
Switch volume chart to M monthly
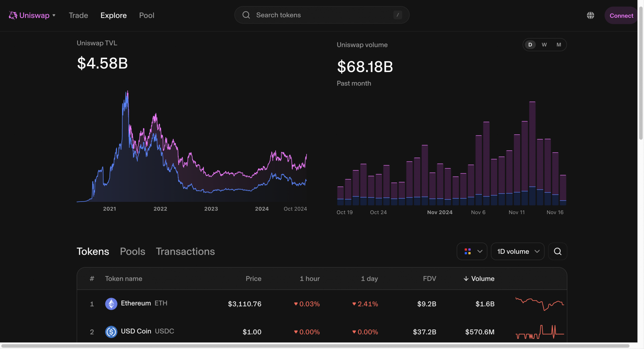pyautogui.click(x=559, y=45)
